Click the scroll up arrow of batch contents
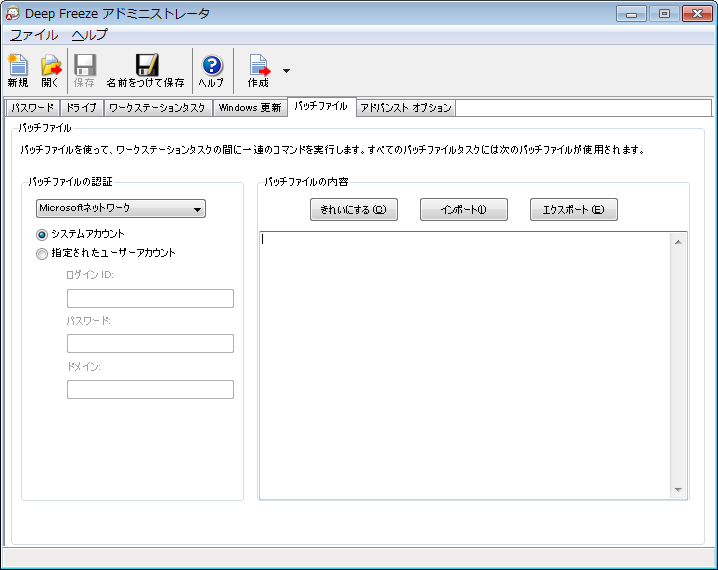Viewport: 718px width, 570px height. pyautogui.click(x=678, y=242)
